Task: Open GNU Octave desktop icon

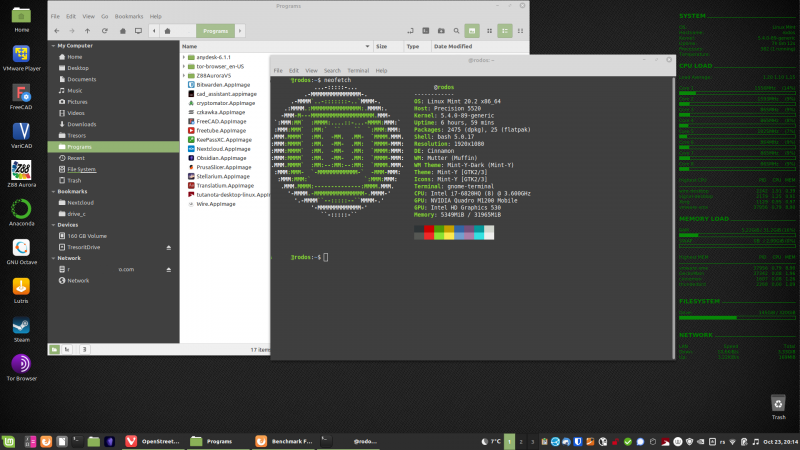Action: [21, 252]
